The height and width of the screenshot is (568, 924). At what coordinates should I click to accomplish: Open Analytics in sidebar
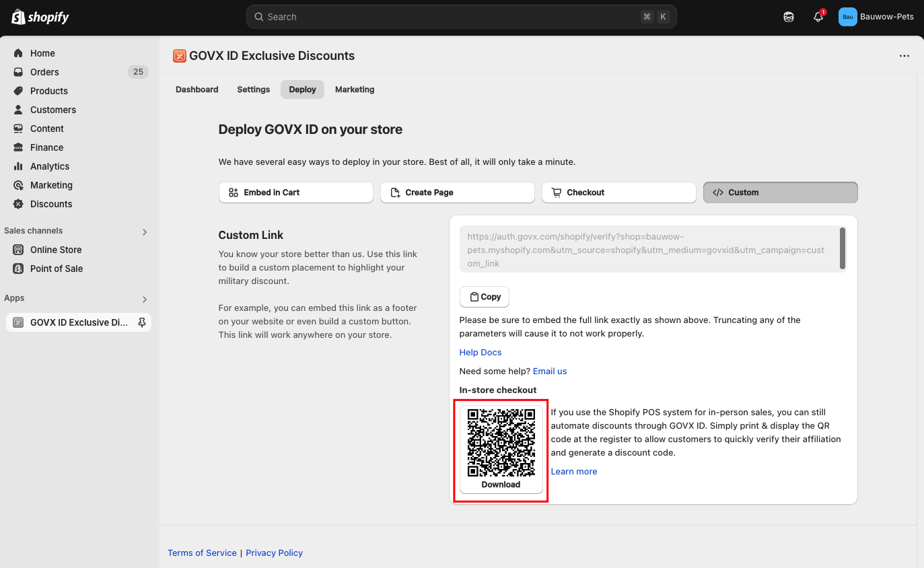[x=50, y=166]
